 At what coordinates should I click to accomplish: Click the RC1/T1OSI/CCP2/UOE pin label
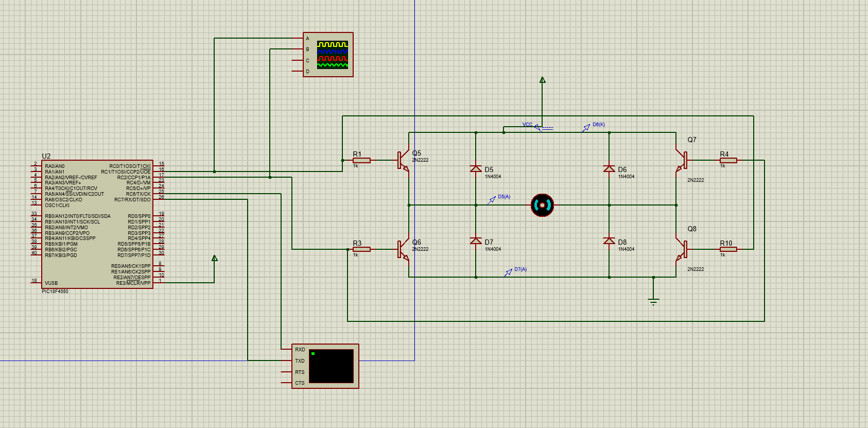[x=126, y=172]
